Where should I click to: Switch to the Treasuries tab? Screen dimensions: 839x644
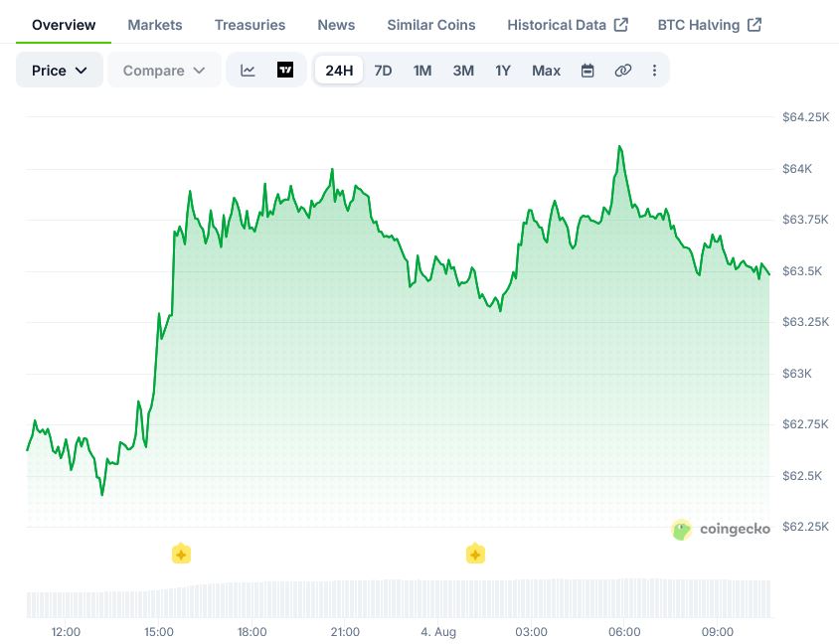pos(250,25)
